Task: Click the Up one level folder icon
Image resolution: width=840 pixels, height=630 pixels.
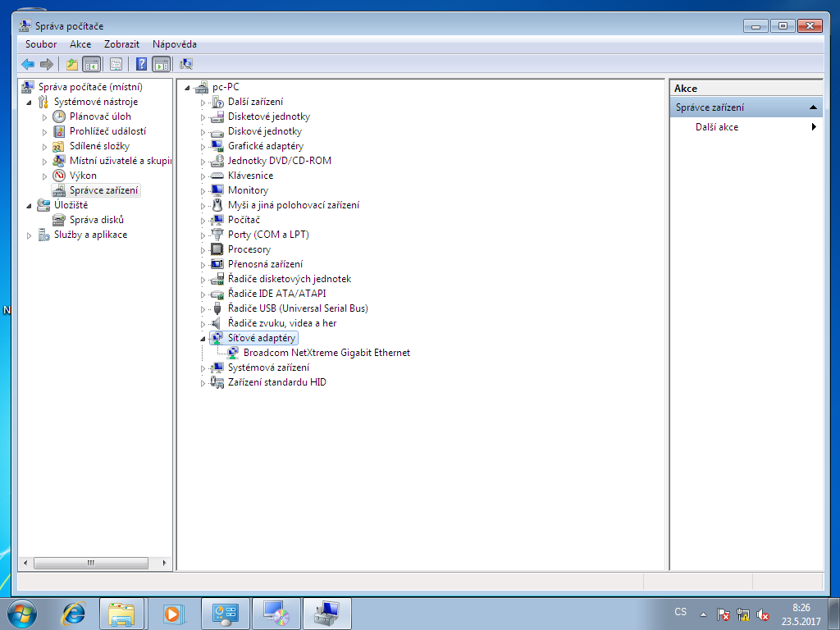Action: tap(72, 64)
